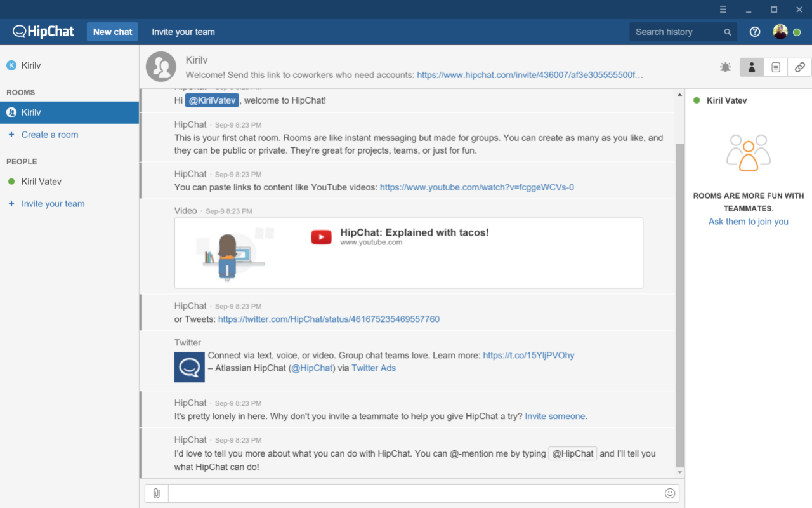This screenshot has height=508, width=812.
Task: Click Ask them to join you link
Action: pos(749,222)
